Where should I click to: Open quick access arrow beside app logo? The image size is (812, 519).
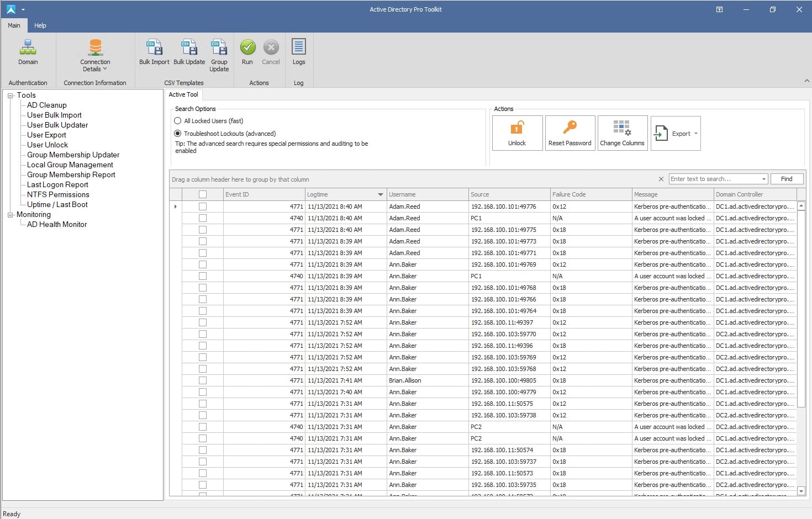click(23, 9)
